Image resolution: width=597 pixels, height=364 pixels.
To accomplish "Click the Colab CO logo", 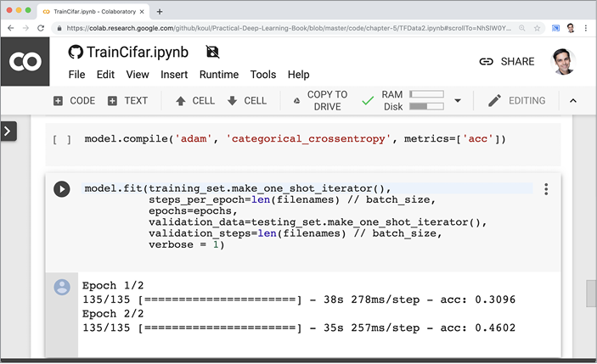I will (25, 62).
